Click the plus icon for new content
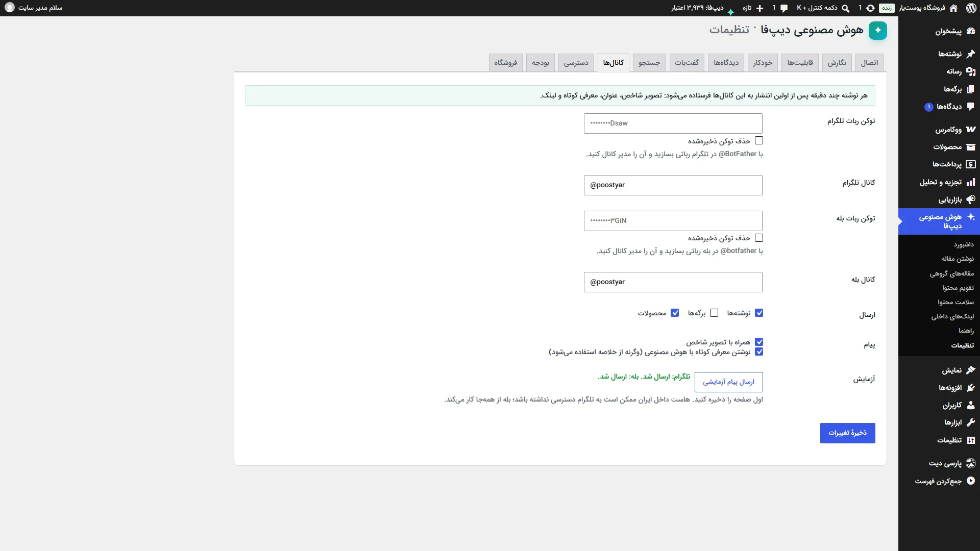The width and height of the screenshot is (980, 551). tap(760, 8)
